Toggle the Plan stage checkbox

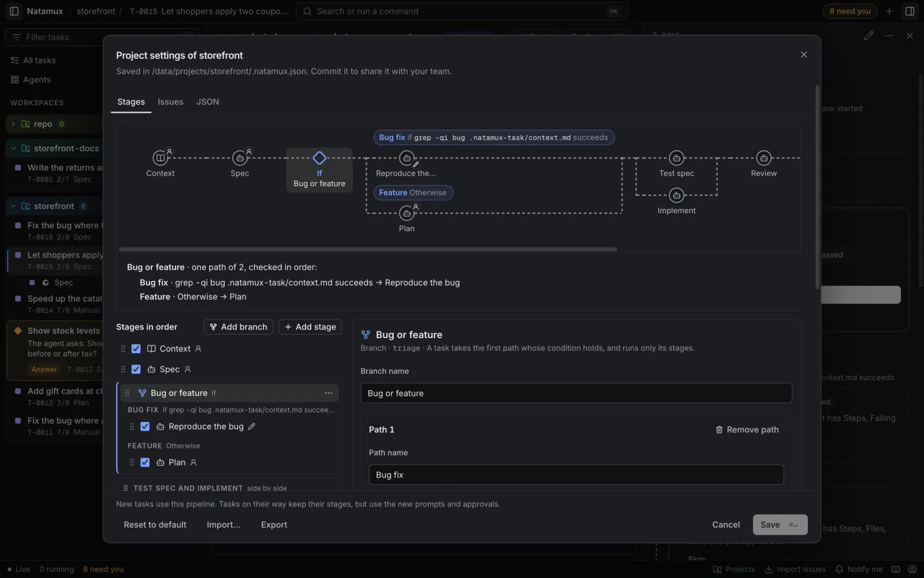145,462
